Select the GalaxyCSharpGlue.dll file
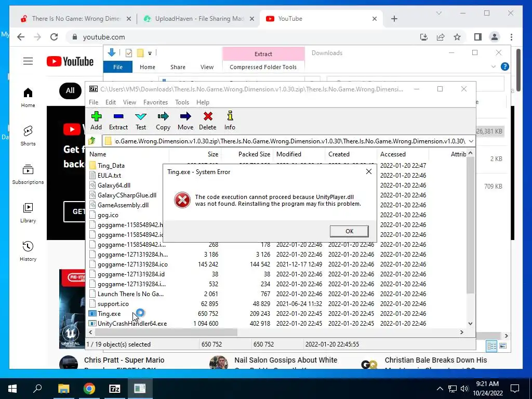 point(127,195)
